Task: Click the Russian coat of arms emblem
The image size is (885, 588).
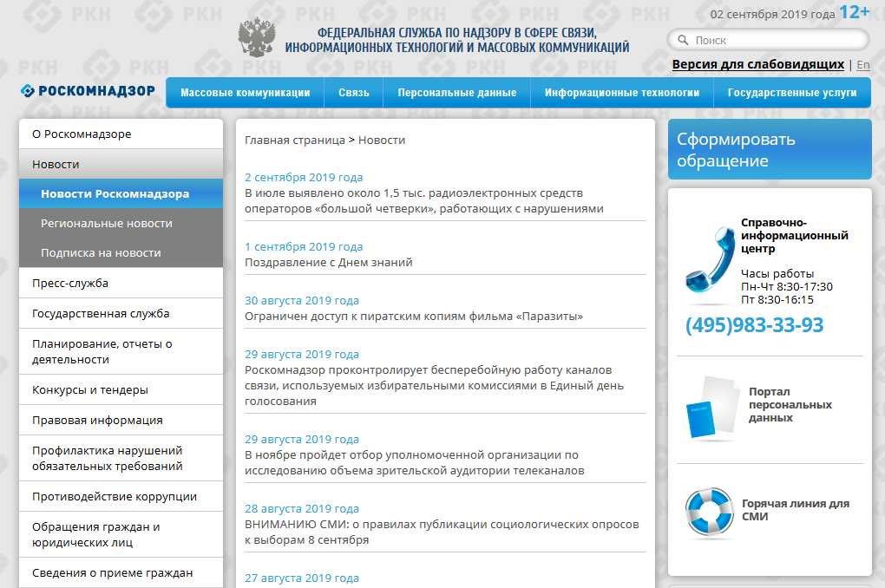Action: 257,38
